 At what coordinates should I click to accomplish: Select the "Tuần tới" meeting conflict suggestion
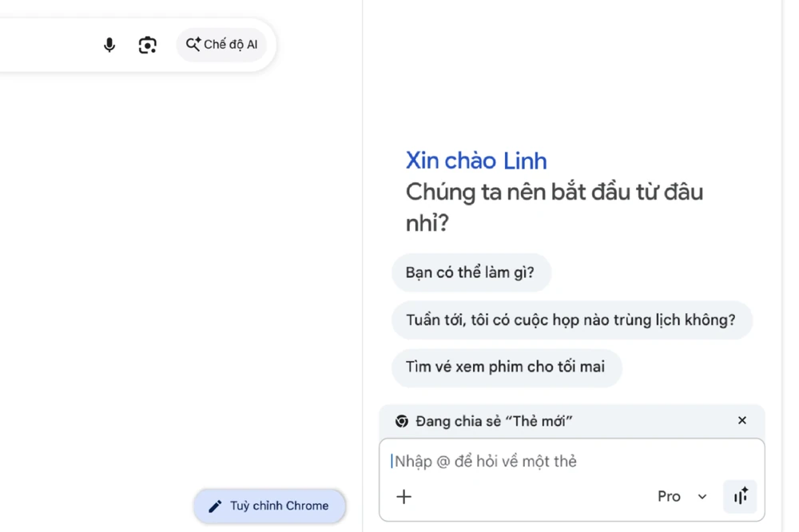pyautogui.click(x=571, y=320)
